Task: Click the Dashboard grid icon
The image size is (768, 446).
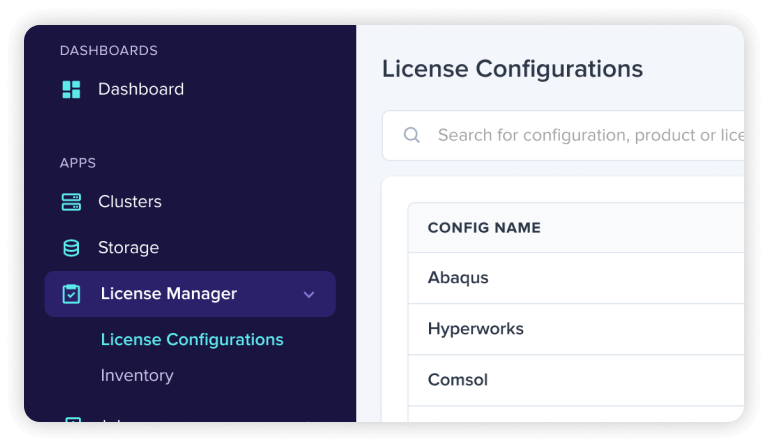Action: tap(72, 90)
